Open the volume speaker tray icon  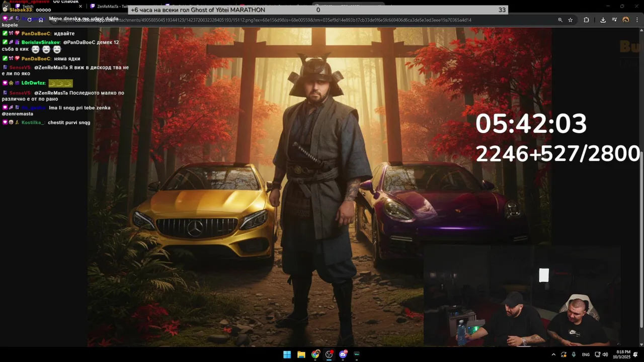coord(605,354)
